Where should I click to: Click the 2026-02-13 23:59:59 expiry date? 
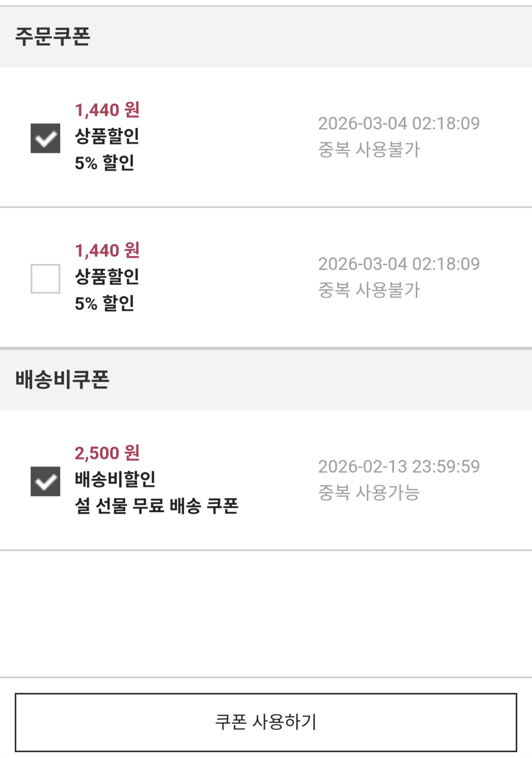tap(399, 466)
